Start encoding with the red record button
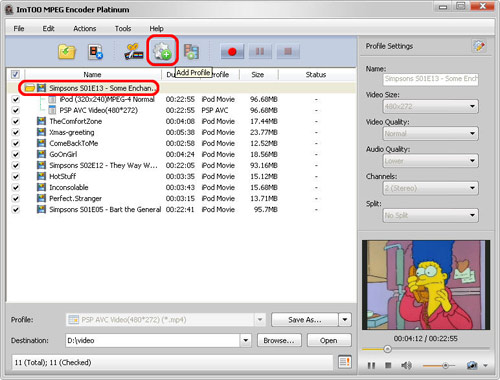 pyautogui.click(x=232, y=52)
